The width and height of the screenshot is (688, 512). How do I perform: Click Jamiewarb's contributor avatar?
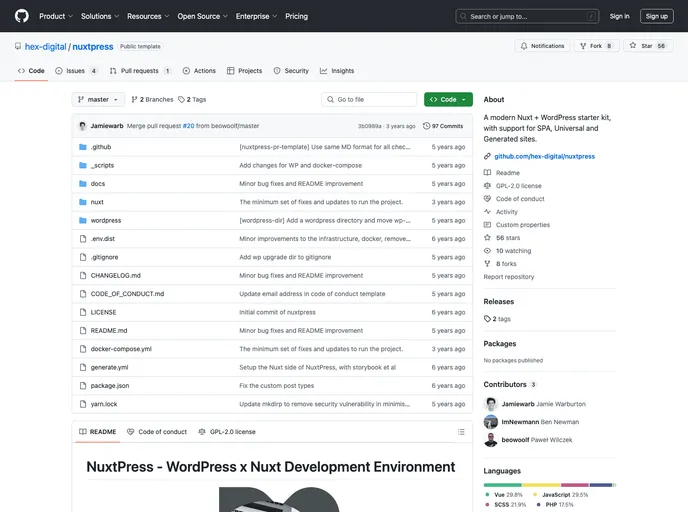(491, 404)
